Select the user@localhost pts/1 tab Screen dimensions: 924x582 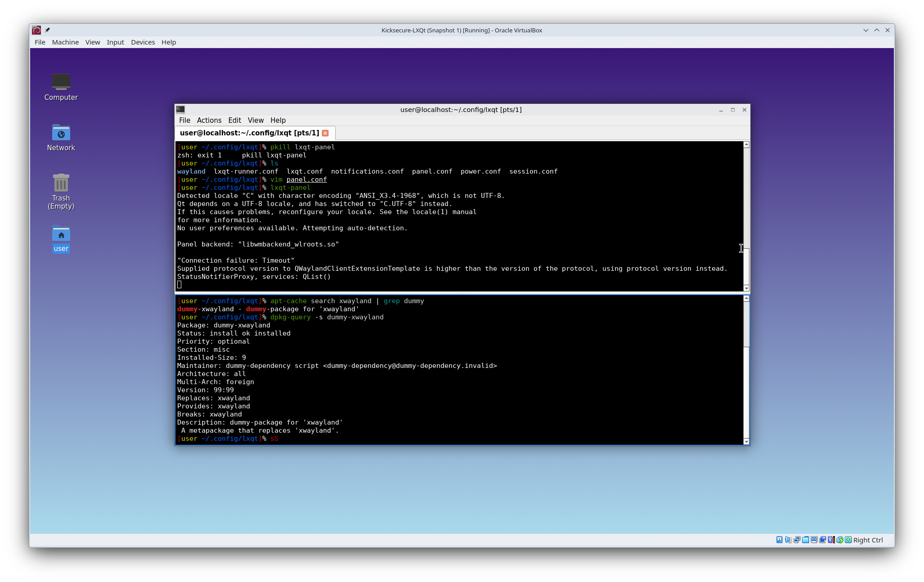pyautogui.click(x=249, y=133)
